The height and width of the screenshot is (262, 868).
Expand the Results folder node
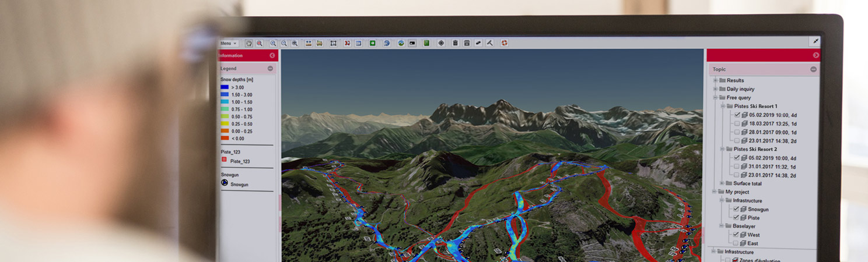click(716, 80)
